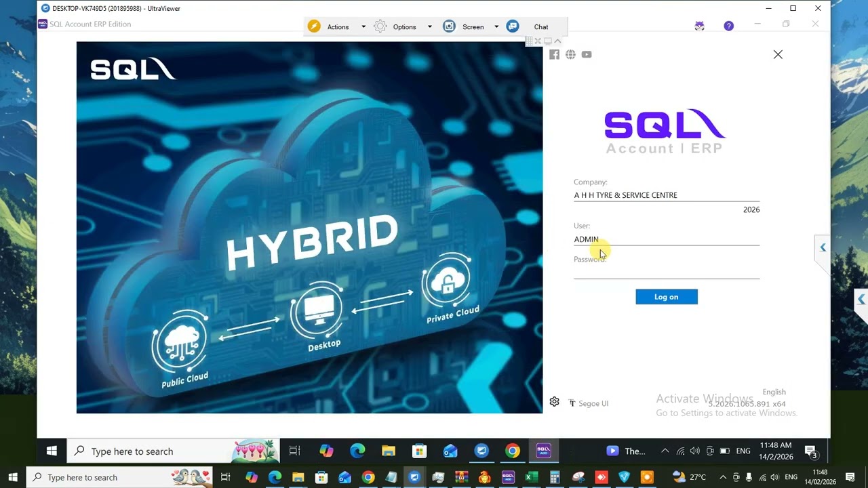Expand the Actions dropdown arrow
The width and height of the screenshot is (868, 488).
pyautogui.click(x=363, y=27)
